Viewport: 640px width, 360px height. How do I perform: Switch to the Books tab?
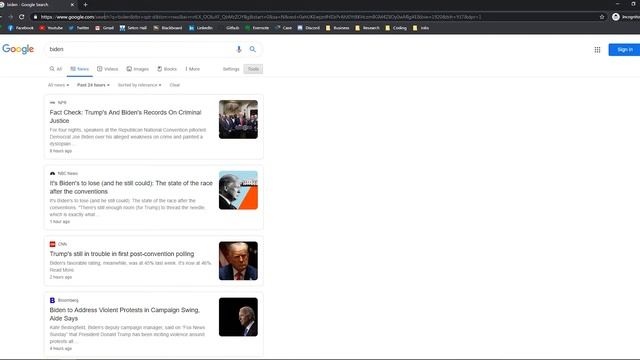167,69
